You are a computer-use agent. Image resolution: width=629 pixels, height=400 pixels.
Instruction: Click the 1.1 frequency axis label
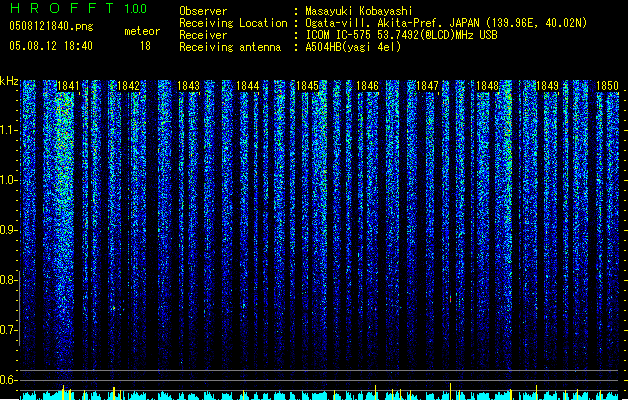pyautogui.click(x=8, y=130)
